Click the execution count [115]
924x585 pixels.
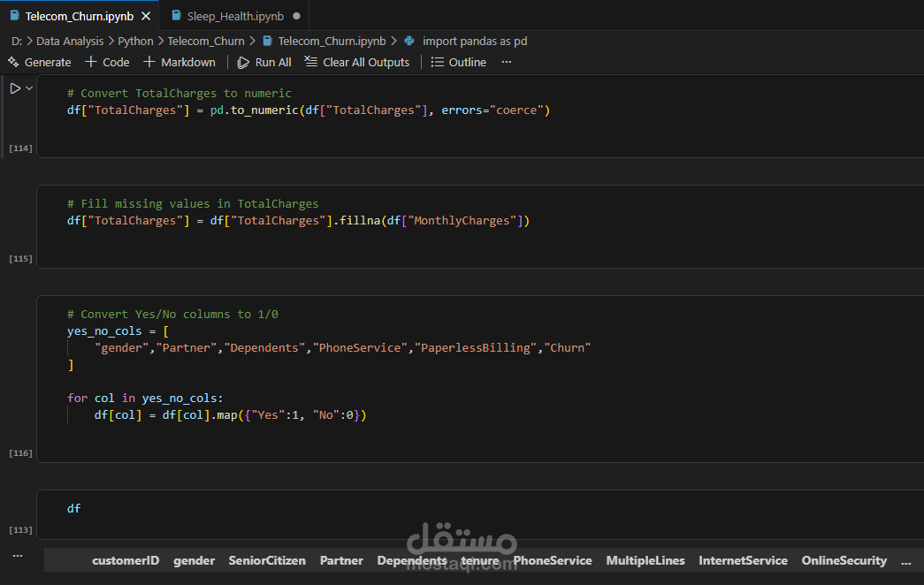(20, 259)
